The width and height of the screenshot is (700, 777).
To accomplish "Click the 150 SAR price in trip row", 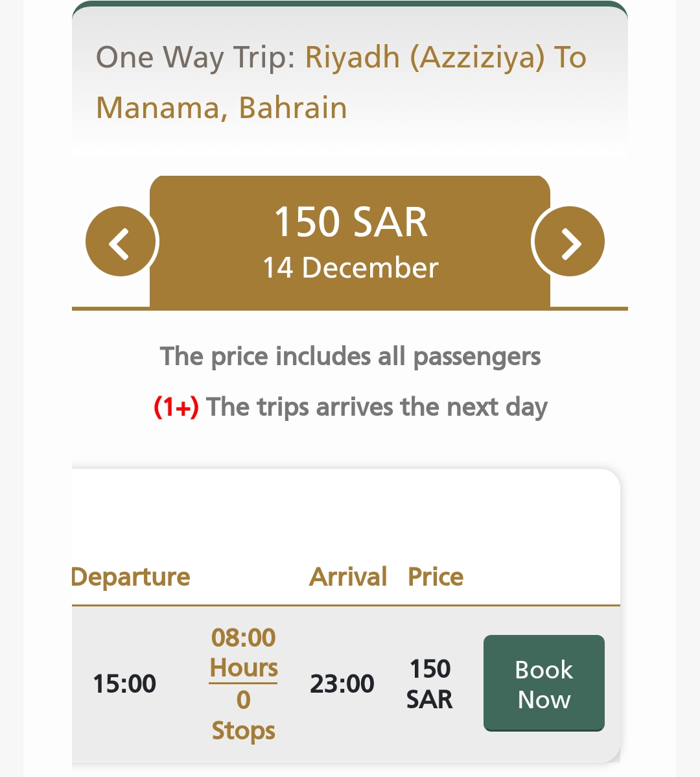I will click(x=430, y=684).
